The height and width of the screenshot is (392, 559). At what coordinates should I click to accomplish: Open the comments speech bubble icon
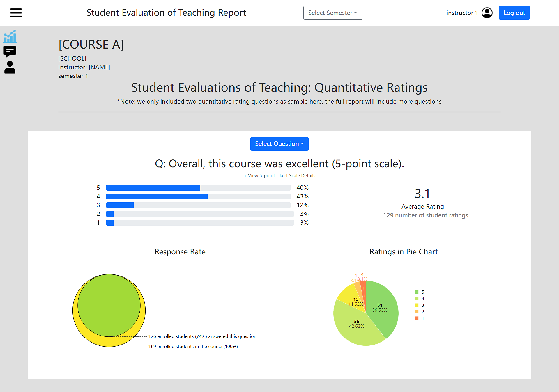[x=10, y=52]
